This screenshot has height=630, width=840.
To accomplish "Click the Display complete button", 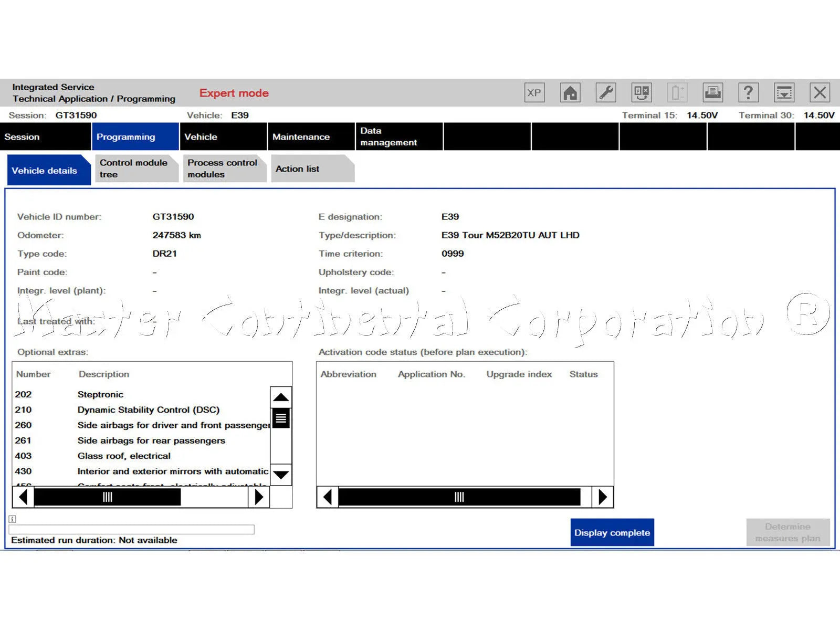I will pyautogui.click(x=612, y=532).
